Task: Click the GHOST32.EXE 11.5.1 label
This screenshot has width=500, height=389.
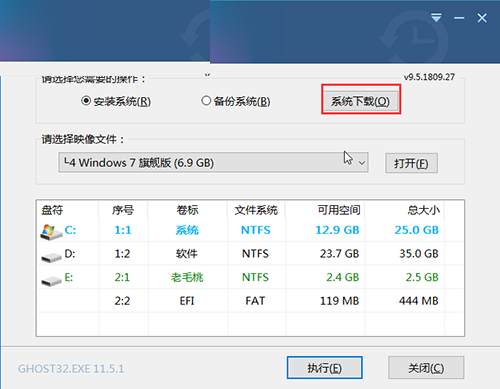Action: click(71, 369)
